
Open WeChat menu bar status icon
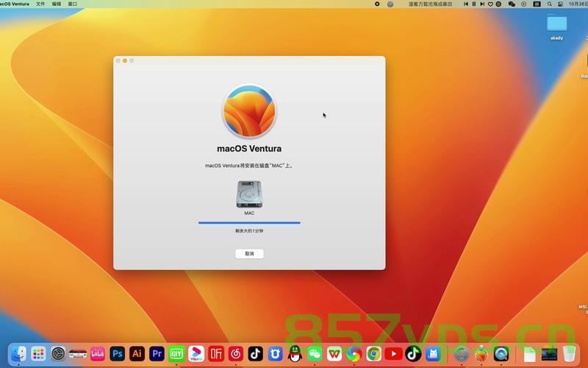coord(512,4)
